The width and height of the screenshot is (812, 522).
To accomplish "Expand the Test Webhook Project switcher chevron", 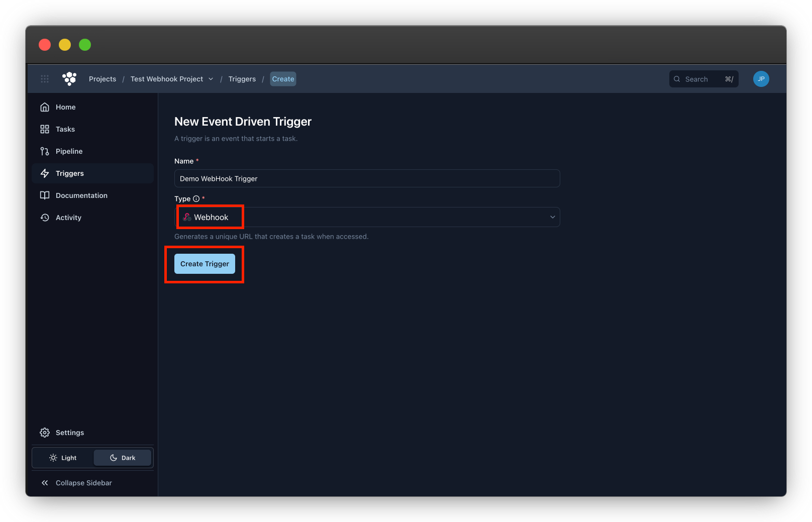I will [x=211, y=79].
